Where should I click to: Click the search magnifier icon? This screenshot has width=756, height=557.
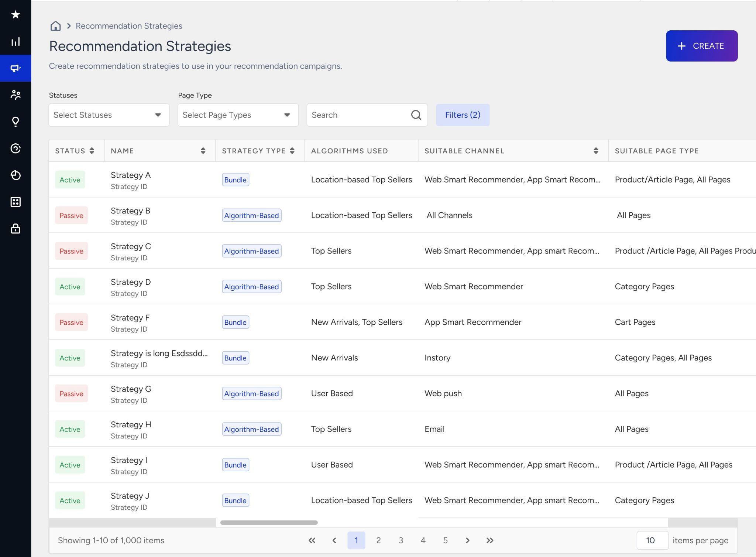click(416, 115)
